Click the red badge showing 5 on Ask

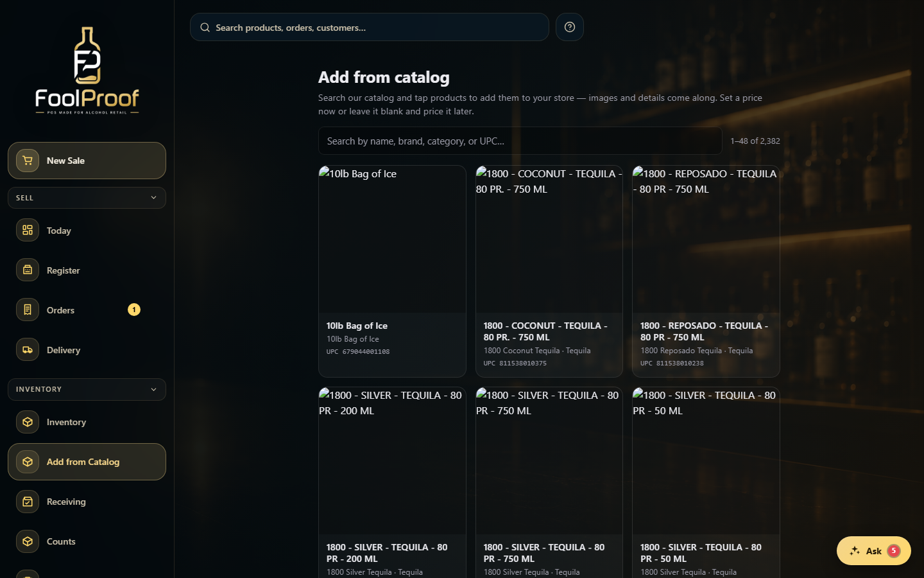tap(894, 551)
